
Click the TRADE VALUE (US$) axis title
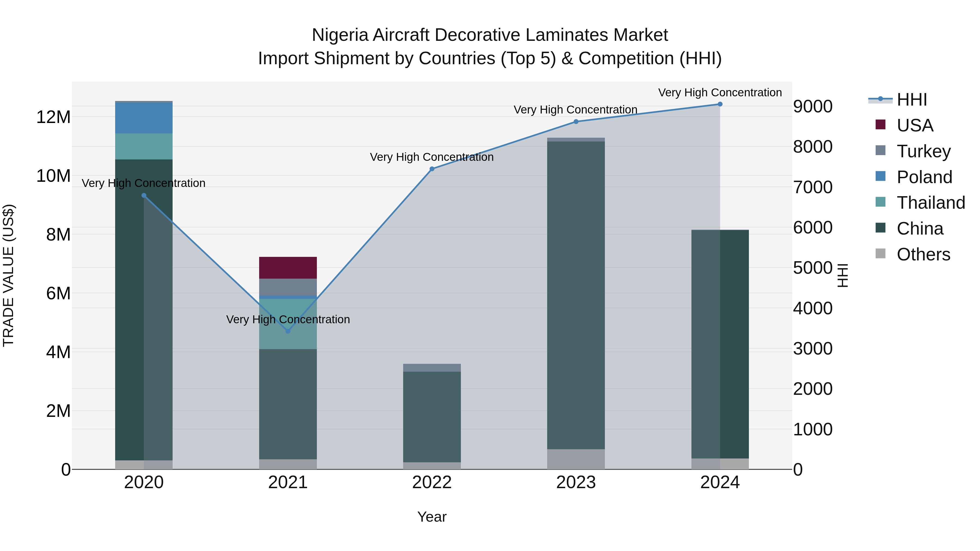(x=8, y=275)
